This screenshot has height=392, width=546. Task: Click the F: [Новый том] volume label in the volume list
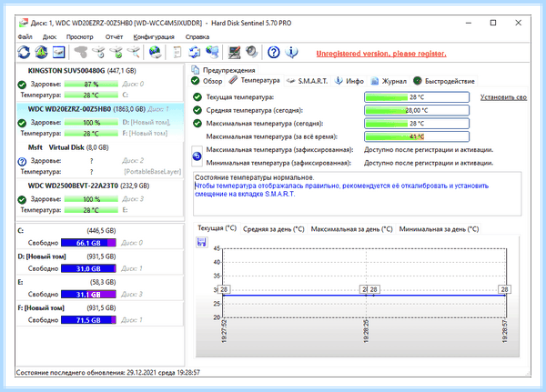click(41, 308)
